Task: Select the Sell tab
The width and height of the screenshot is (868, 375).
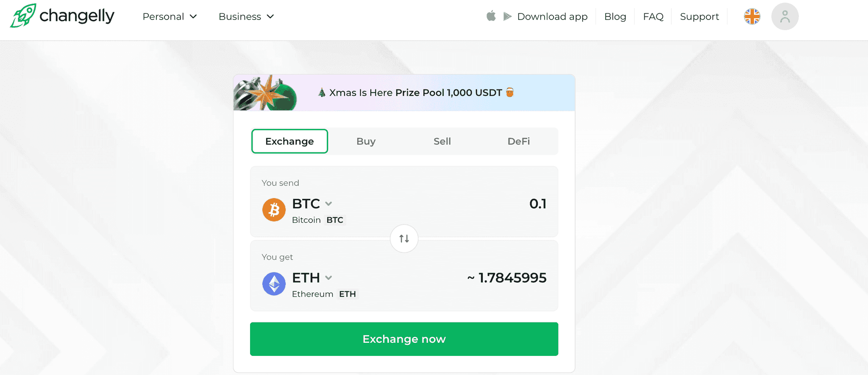Action: tap(442, 141)
